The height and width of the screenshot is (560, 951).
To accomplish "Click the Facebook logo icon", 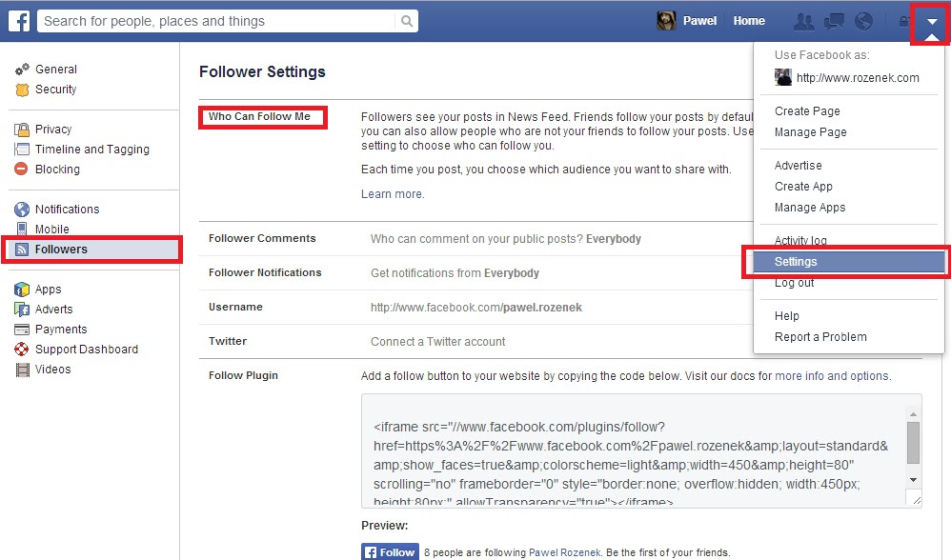I will coord(19,21).
